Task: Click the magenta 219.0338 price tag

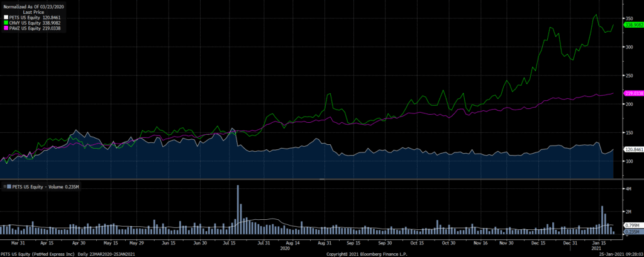Action: click(633, 93)
